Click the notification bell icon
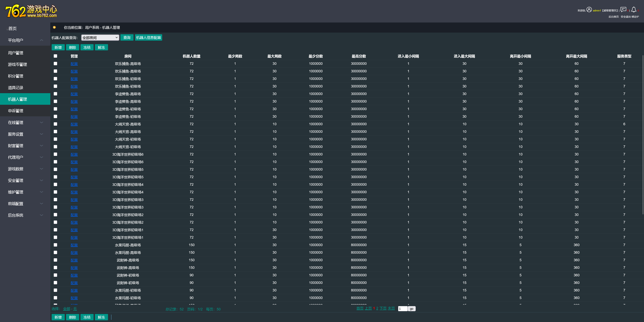644x322 pixels. (633, 10)
